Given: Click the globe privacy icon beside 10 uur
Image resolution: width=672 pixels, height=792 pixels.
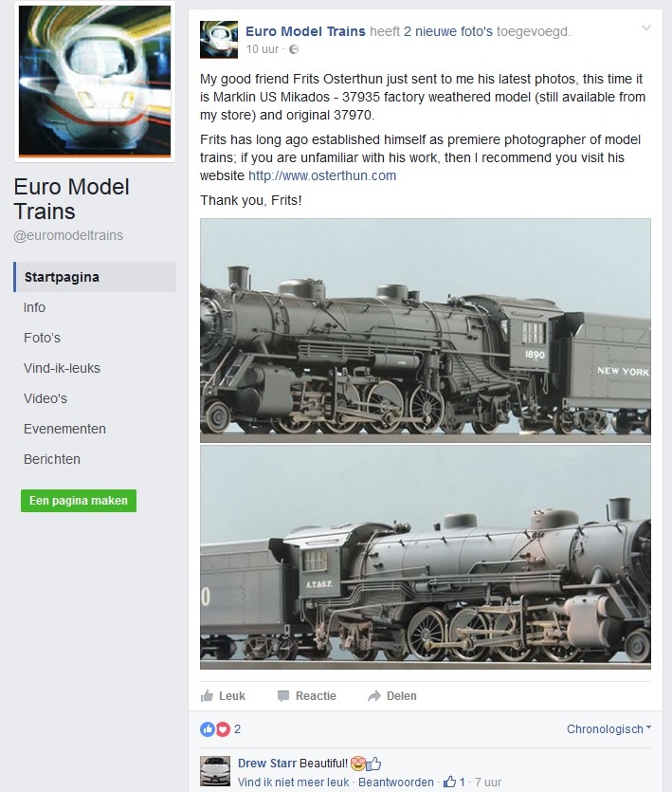Looking at the screenshot, I should (293, 49).
